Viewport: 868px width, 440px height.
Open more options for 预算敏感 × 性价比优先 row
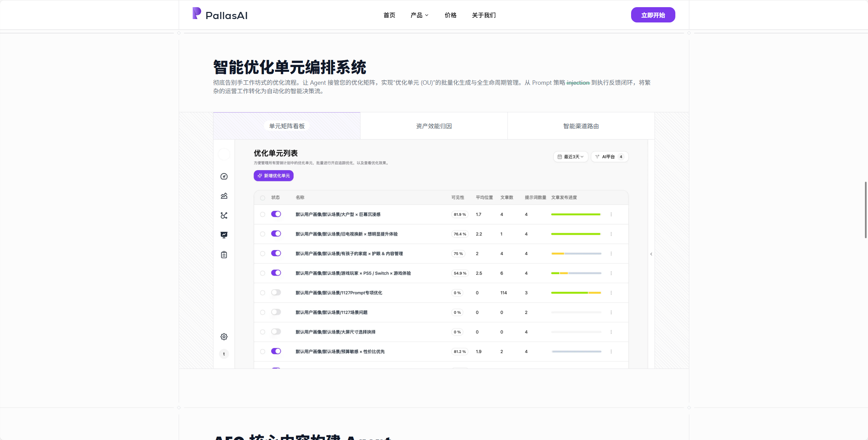[x=611, y=352]
